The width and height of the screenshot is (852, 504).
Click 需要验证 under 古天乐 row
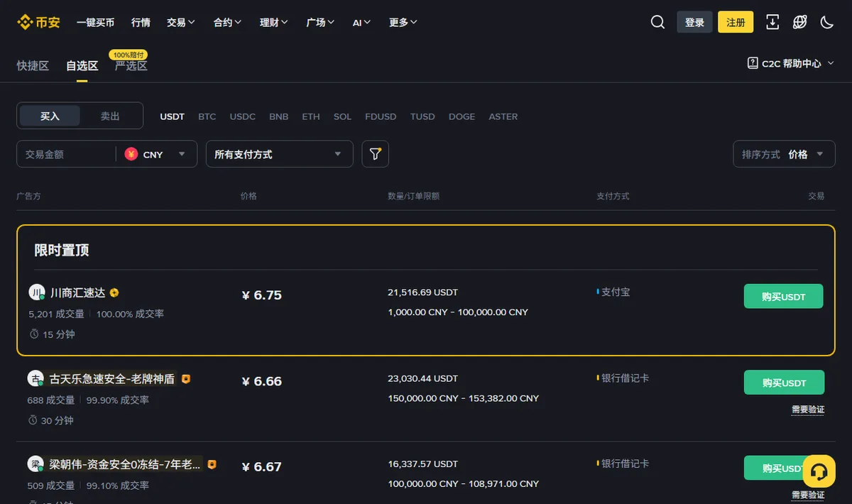point(808,409)
